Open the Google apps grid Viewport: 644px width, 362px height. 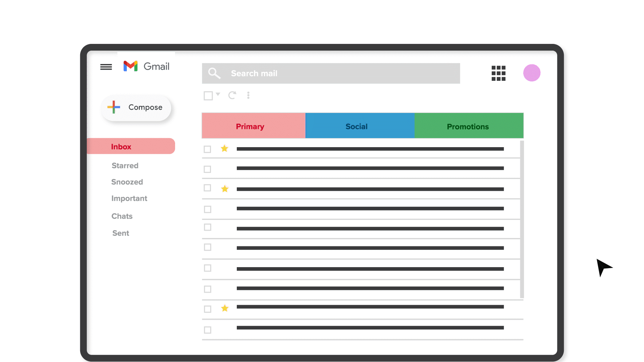498,73
